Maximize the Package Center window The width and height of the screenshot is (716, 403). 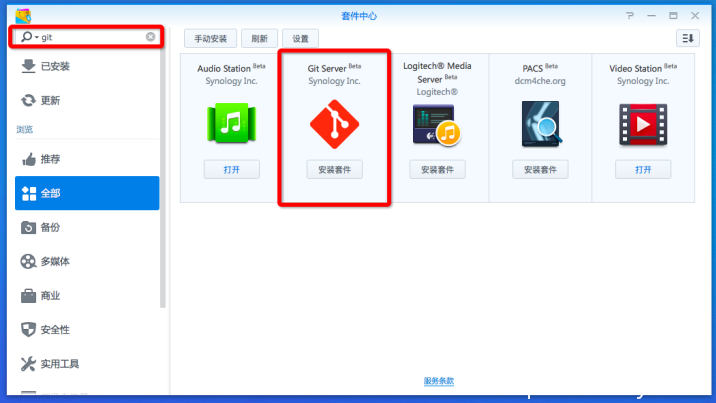point(673,16)
